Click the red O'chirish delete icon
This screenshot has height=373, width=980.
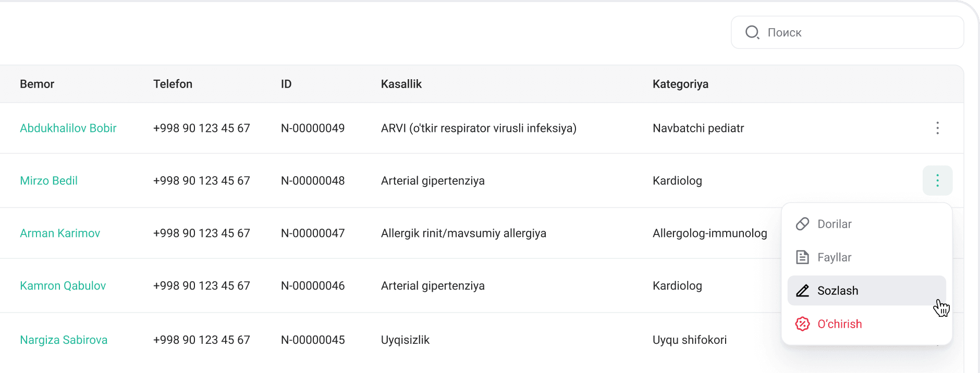(x=802, y=324)
